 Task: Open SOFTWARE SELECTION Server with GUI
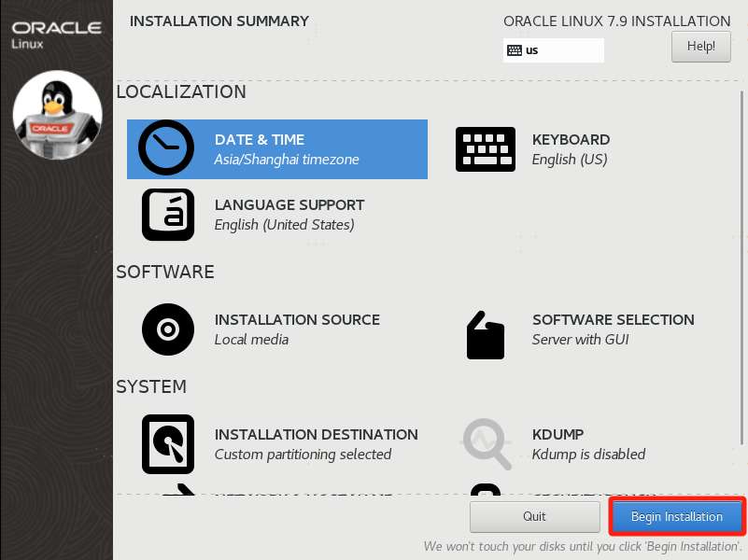(613, 329)
